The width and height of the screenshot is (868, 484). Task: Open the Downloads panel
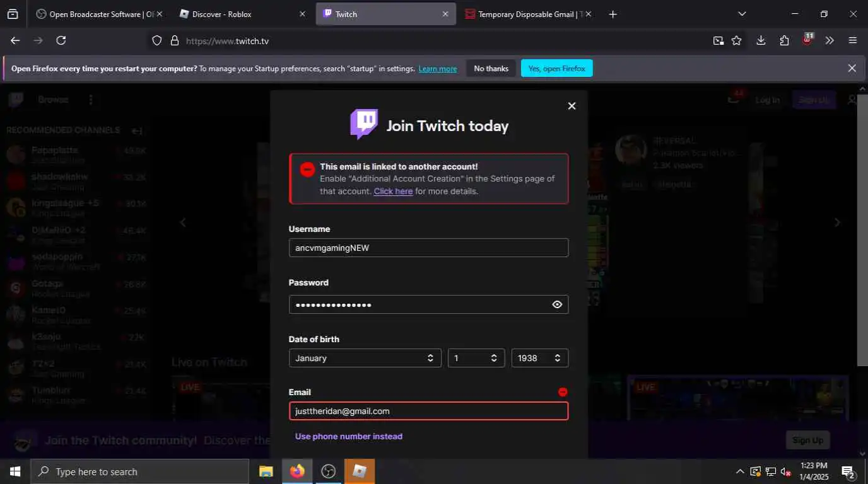761,40
